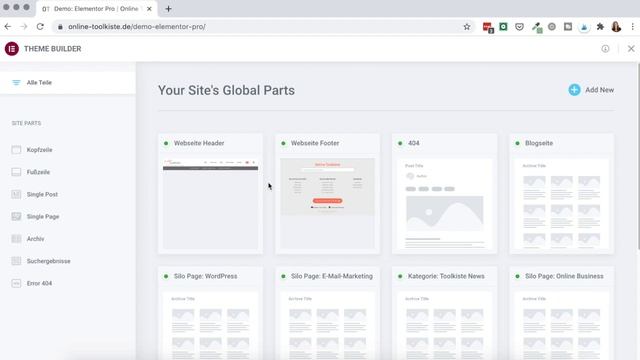Click Kategorie: Toolkiste News title
This screenshot has width=640, height=360.
pyautogui.click(x=446, y=276)
